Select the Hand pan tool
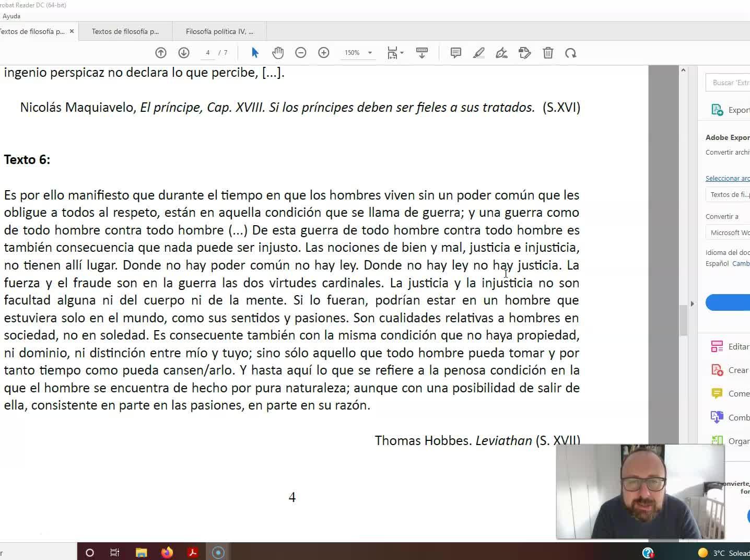This screenshot has width=750, height=560. [278, 53]
